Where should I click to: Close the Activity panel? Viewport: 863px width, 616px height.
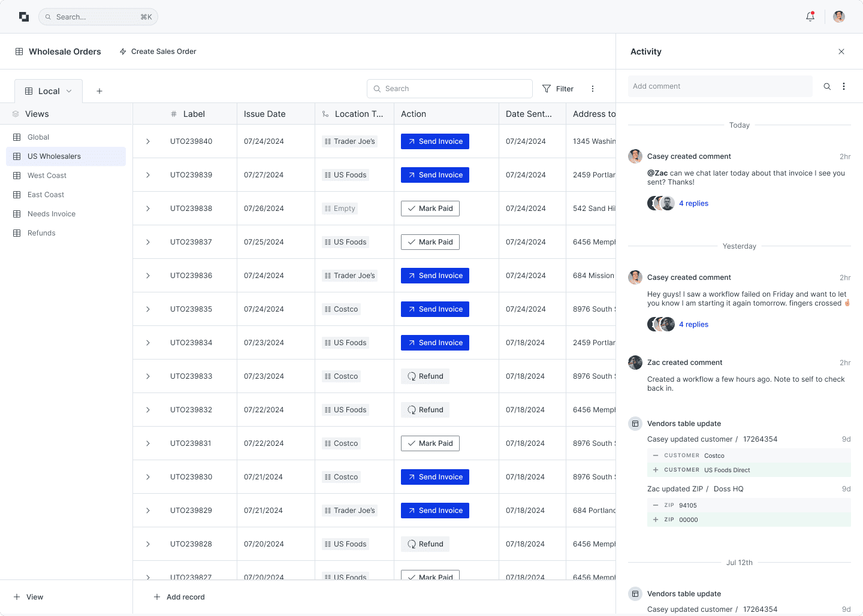(841, 52)
